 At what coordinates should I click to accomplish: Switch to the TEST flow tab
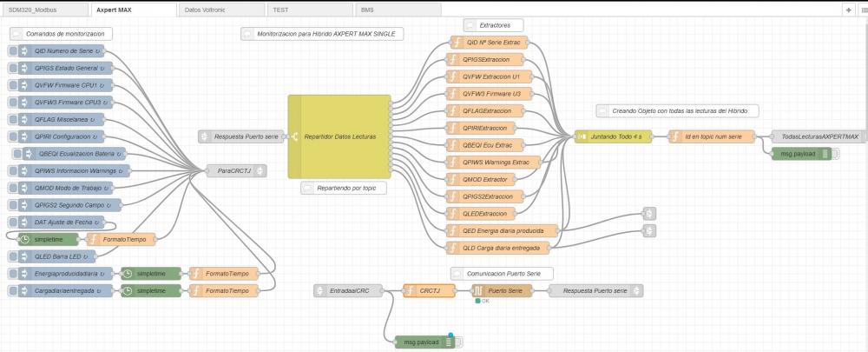(x=310, y=10)
